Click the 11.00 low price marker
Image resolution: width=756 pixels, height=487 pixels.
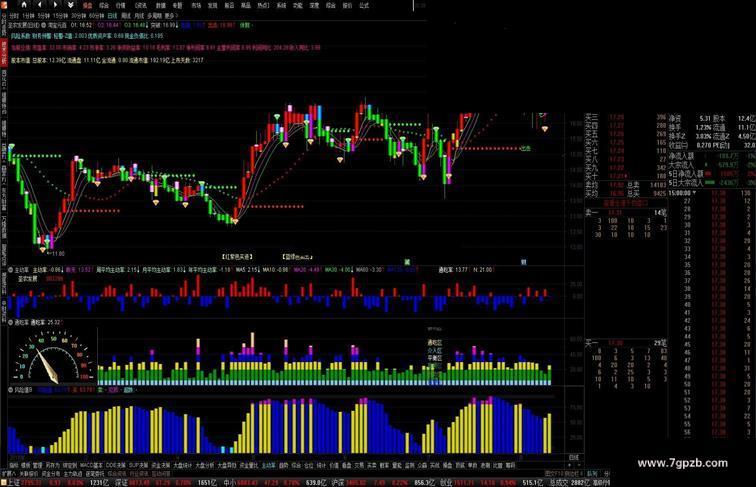(58, 254)
